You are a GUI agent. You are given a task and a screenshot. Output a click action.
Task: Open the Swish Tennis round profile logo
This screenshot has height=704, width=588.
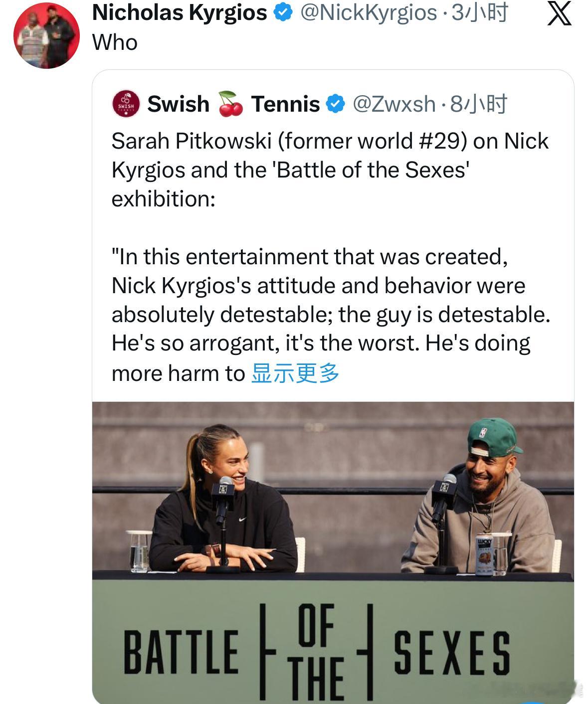[x=126, y=104]
